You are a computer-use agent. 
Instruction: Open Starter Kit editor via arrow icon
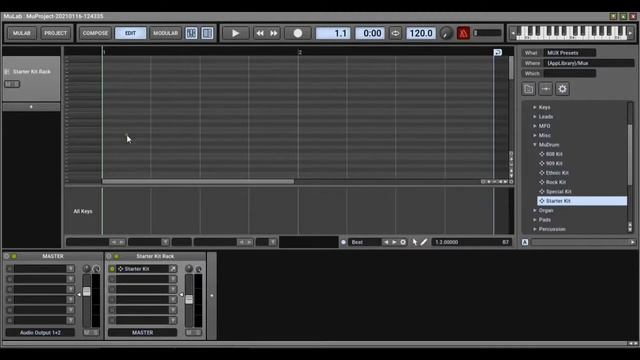(173, 269)
